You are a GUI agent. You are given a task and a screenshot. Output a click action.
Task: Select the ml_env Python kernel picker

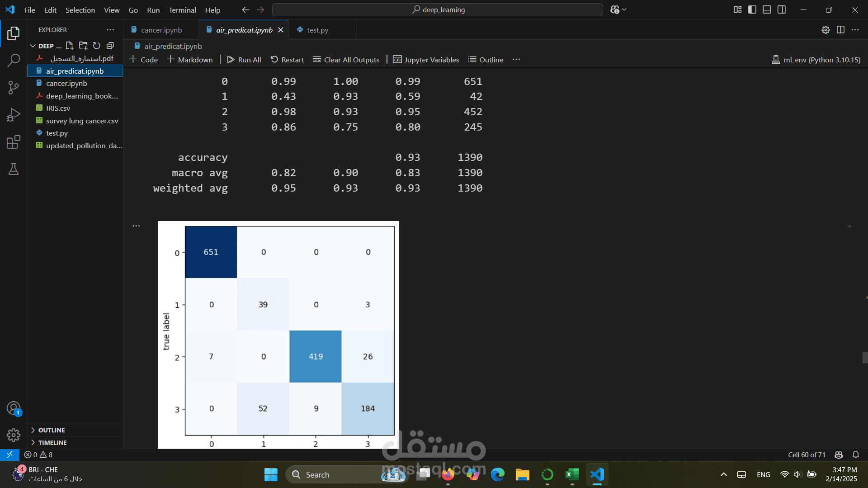coord(816,60)
